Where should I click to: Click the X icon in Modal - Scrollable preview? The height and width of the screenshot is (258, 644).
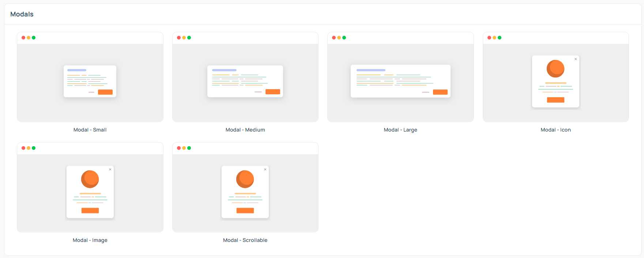[x=265, y=170]
